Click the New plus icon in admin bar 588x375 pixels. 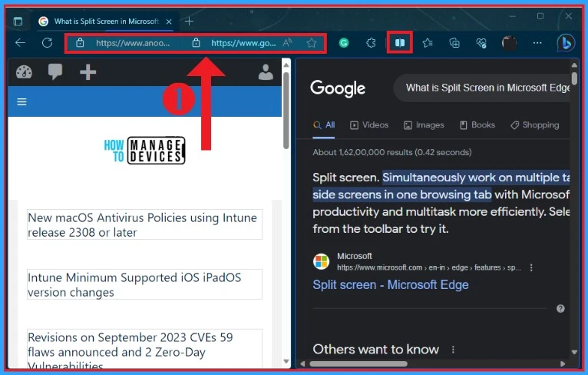(x=88, y=72)
